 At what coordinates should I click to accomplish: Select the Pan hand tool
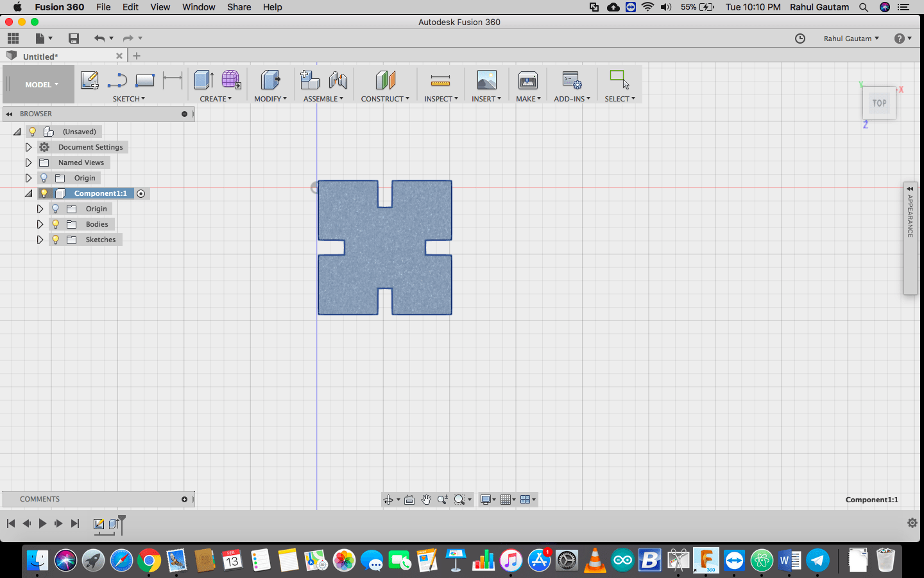[426, 500]
